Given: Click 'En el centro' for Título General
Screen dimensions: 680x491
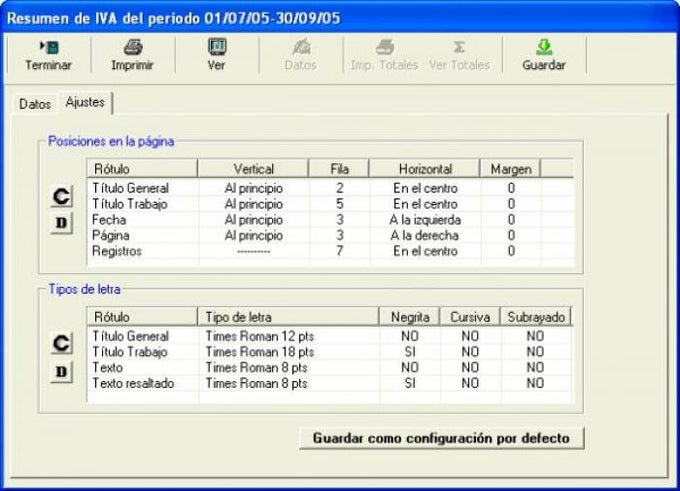Looking at the screenshot, I should coord(425,188).
